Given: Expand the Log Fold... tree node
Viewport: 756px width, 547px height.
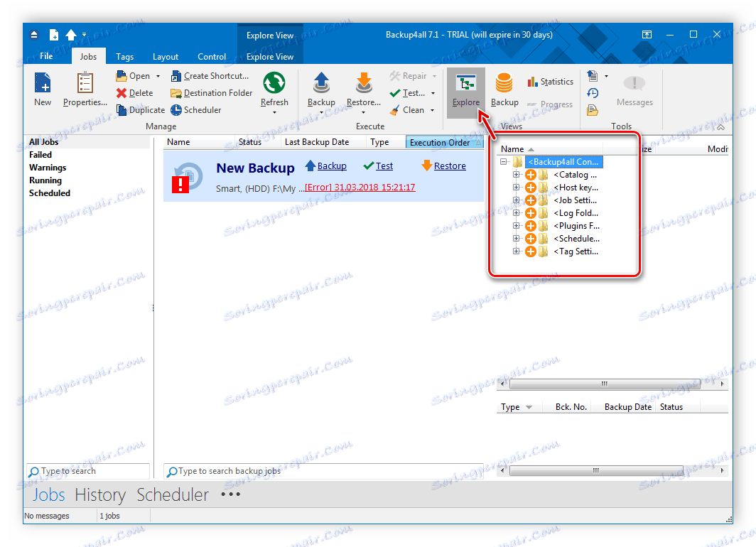Looking at the screenshot, I should (x=516, y=213).
